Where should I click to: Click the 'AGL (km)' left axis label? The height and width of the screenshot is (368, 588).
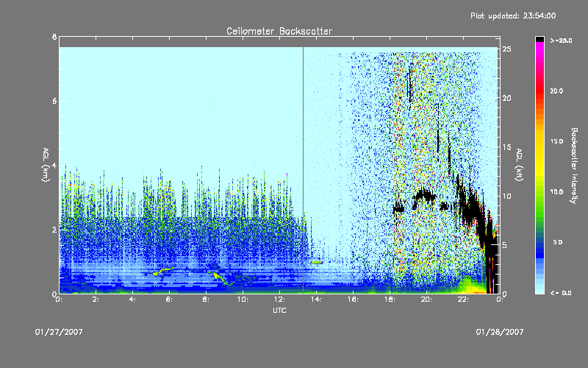pyautogui.click(x=46, y=165)
